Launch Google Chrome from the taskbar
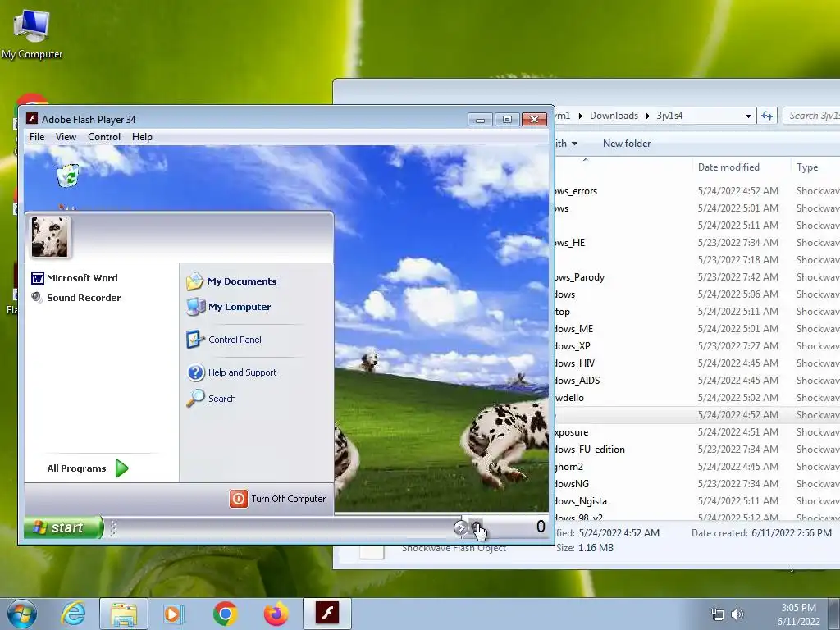The width and height of the screenshot is (840, 630). click(225, 614)
